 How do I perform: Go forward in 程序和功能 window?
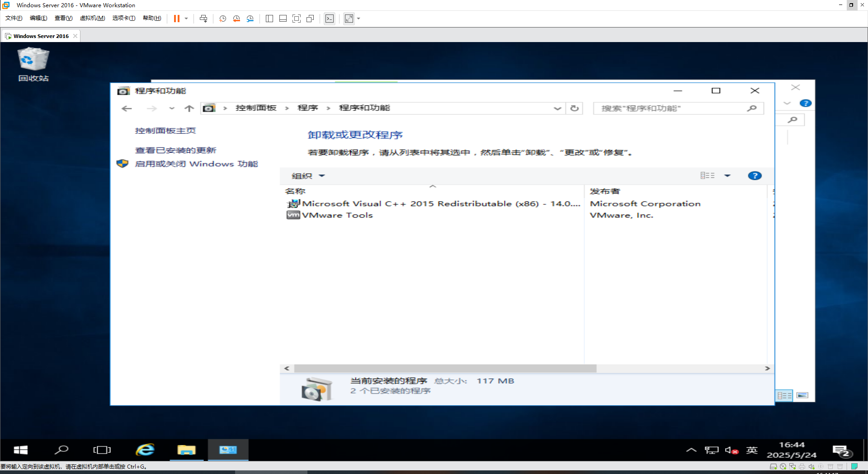tap(152, 108)
